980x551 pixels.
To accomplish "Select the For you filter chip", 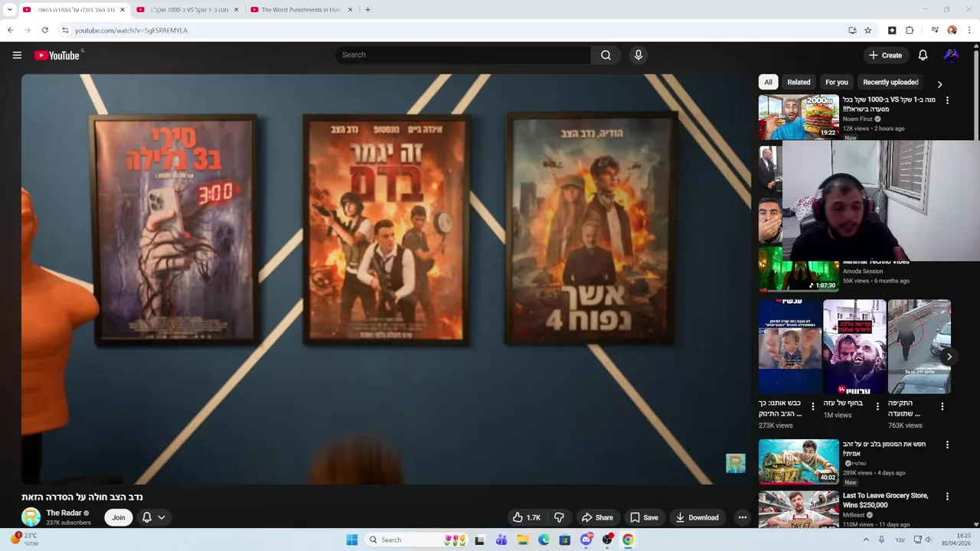I will pyautogui.click(x=837, y=82).
